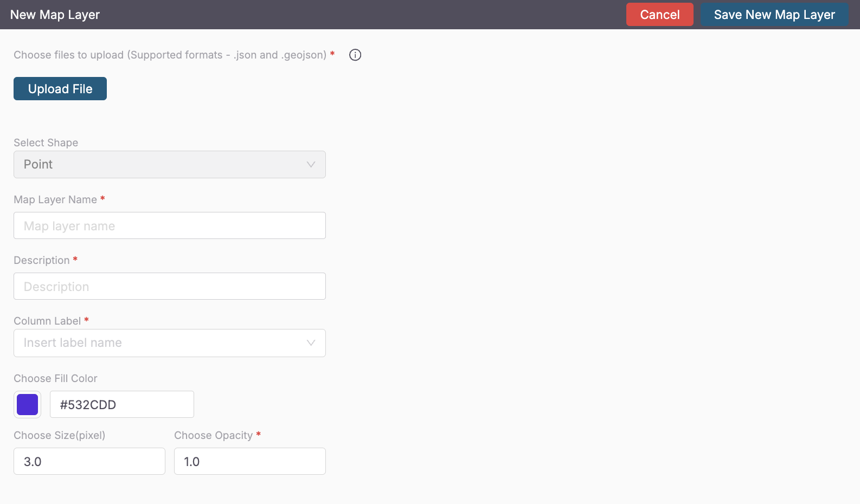Click the Map Layer Name label text

55,200
